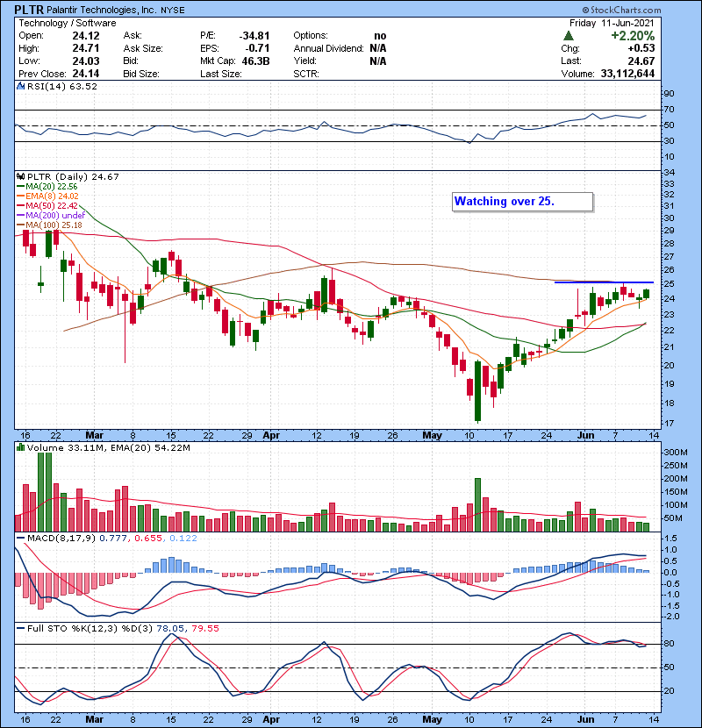The height and width of the screenshot is (728, 702).
Task: Click the Open value 24.12
Action: (86, 36)
